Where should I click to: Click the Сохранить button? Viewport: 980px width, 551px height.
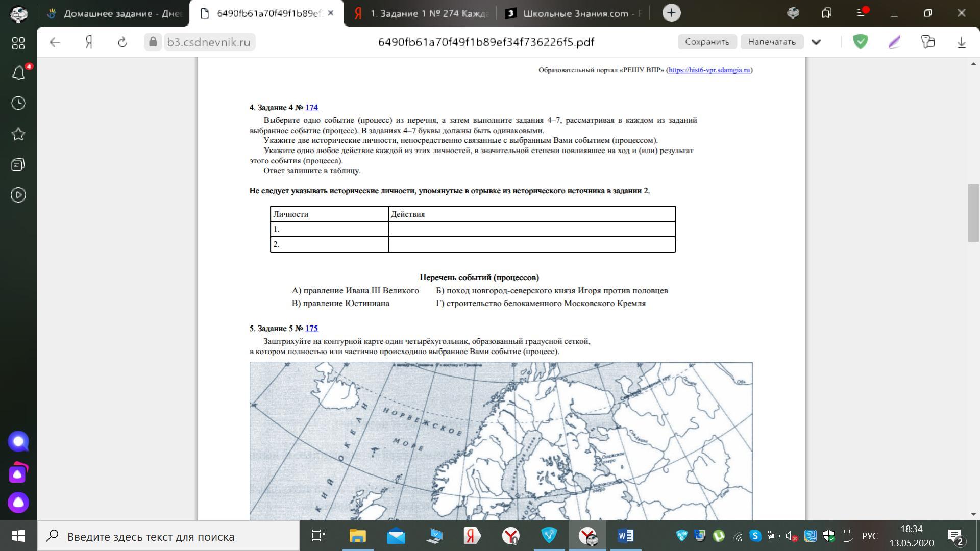(x=707, y=42)
